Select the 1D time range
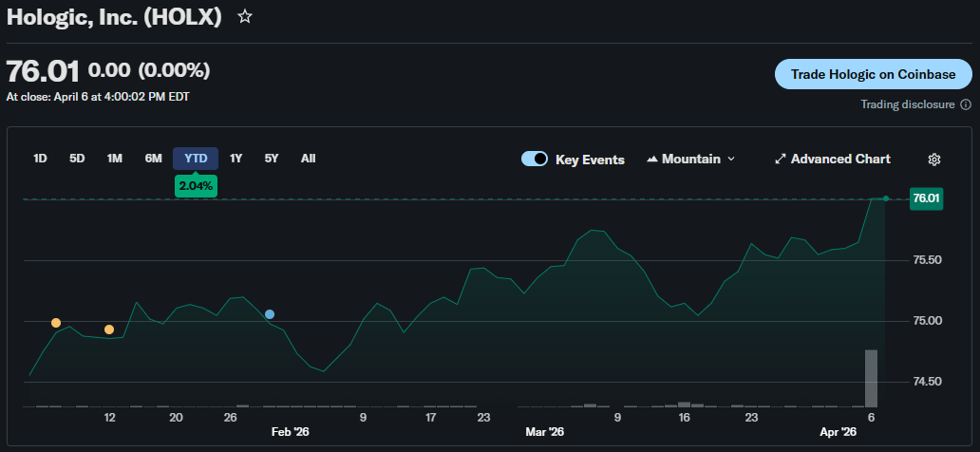Image resolution: width=980 pixels, height=452 pixels. click(40, 159)
